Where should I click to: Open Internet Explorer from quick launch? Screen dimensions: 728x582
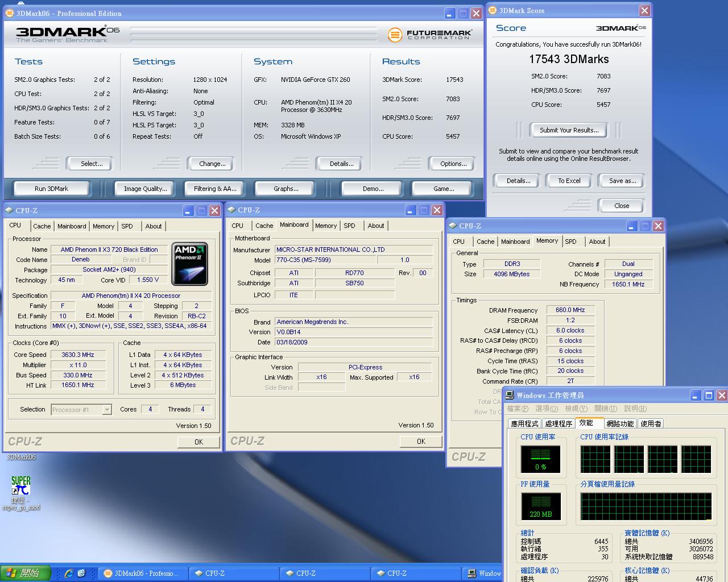(x=69, y=573)
